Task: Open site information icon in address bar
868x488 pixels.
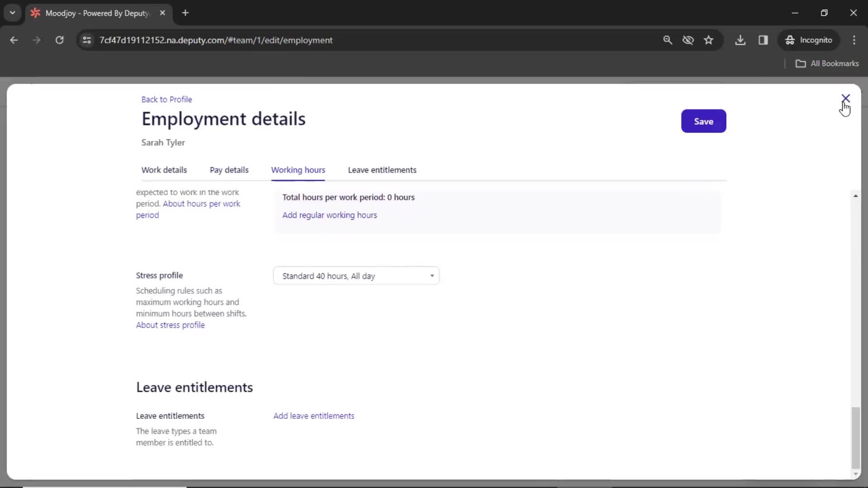Action: pyautogui.click(x=86, y=40)
